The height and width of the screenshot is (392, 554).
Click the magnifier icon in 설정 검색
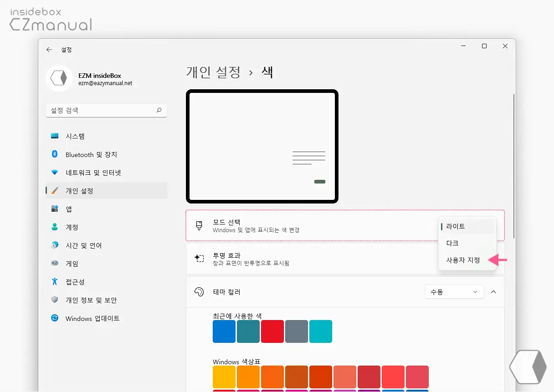[x=159, y=110]
